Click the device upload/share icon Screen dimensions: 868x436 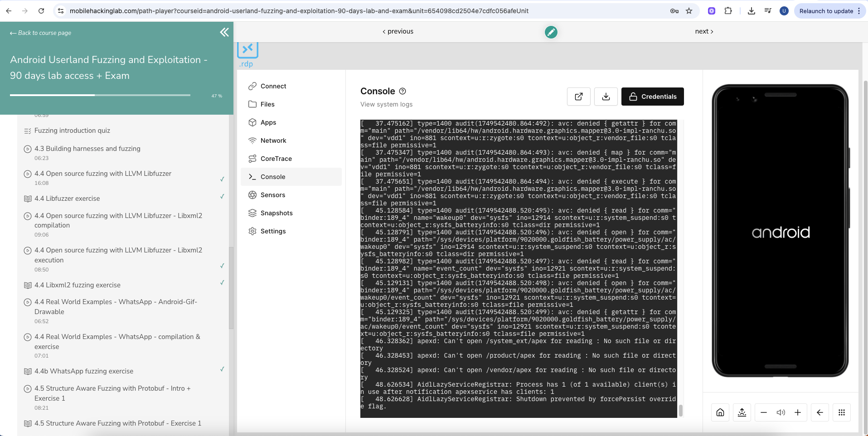(742, 412)
